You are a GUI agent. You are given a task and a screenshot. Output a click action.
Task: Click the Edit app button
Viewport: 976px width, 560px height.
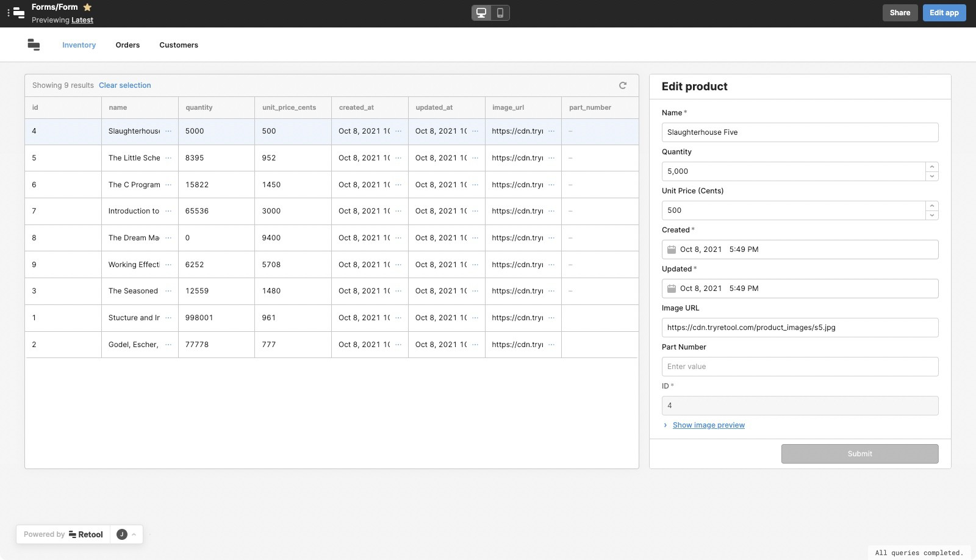pos(944,13)
